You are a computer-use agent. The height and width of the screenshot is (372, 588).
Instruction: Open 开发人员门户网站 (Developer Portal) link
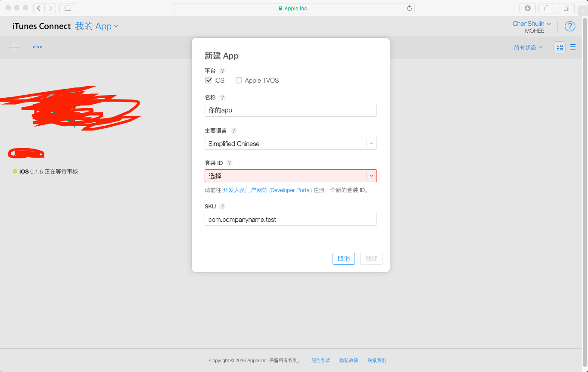267,190
